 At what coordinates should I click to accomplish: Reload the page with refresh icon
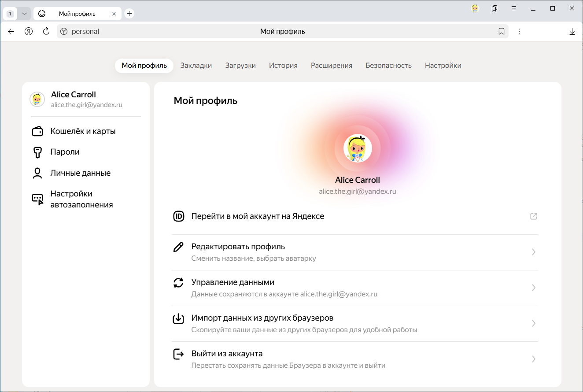click(x=46, y=31)
